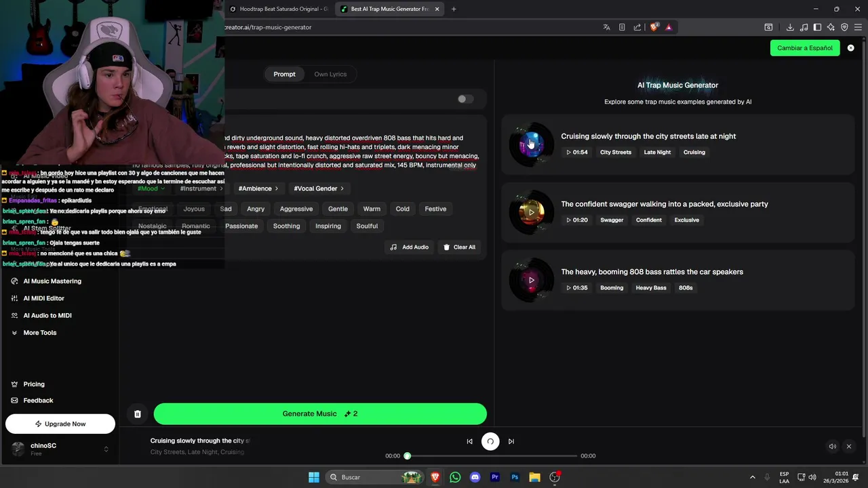The height and width of the screenshot is (488, 868).
Task: Play the Cruising slowly example disc thumbnail
Action: click(531, 144)
